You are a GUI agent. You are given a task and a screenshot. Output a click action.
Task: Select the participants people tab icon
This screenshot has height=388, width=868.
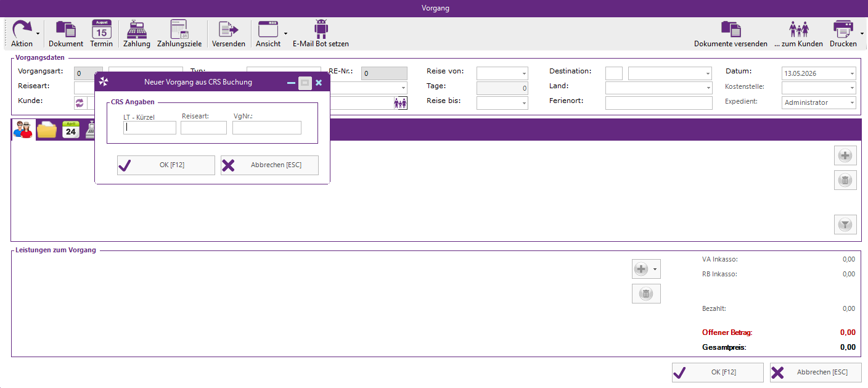click(23, 130)
